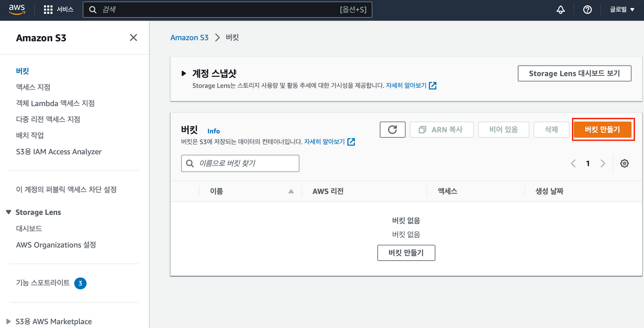Click the 비어 있음 button
This screenshot has width=644, height=328.
[x=504, y=130]
